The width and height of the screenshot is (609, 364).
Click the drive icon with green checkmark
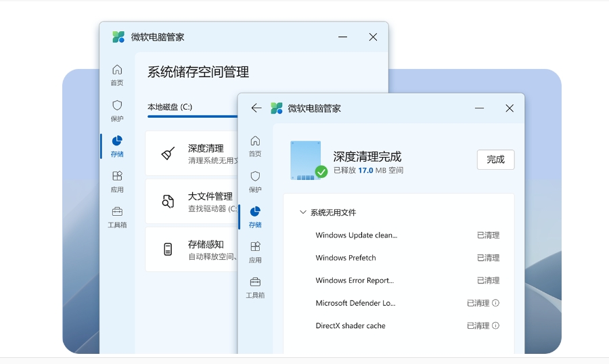(x=309, y=160)
